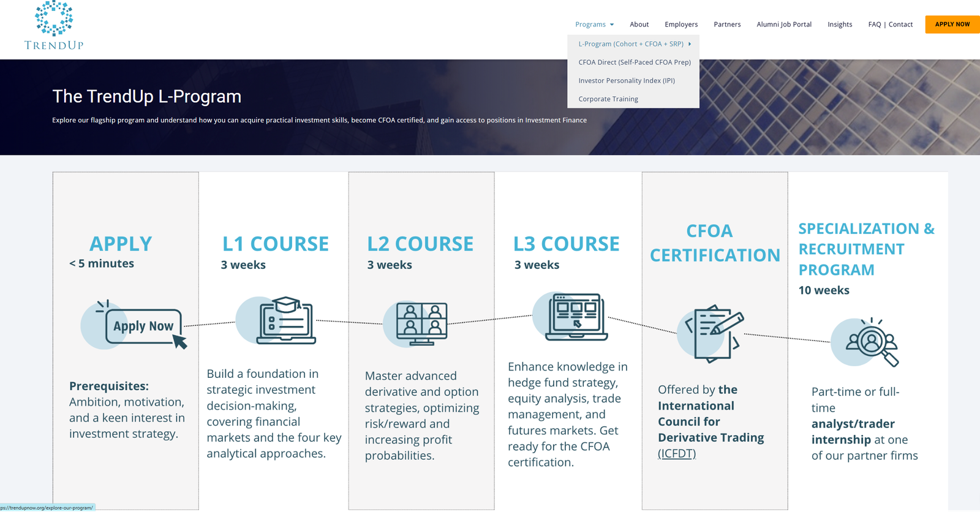This screenshot has height=523, width=980.
Task: Go to the About page
Action: [639, 24]
